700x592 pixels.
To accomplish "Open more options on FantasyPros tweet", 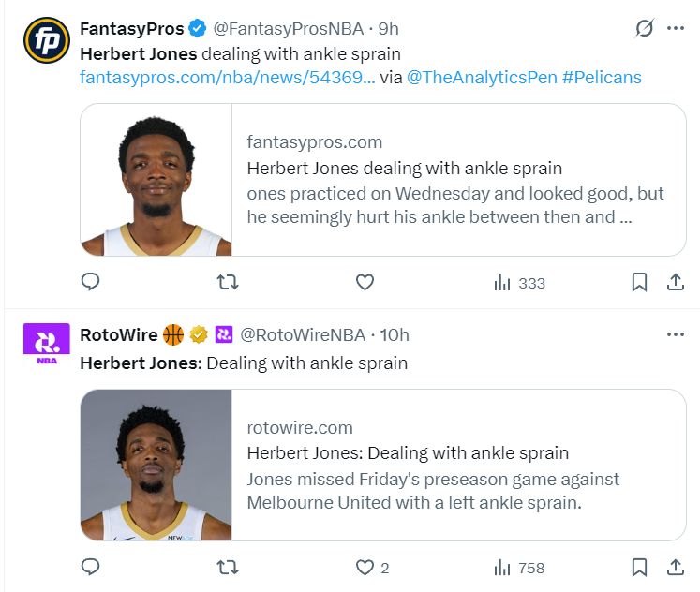I will 676,28.
